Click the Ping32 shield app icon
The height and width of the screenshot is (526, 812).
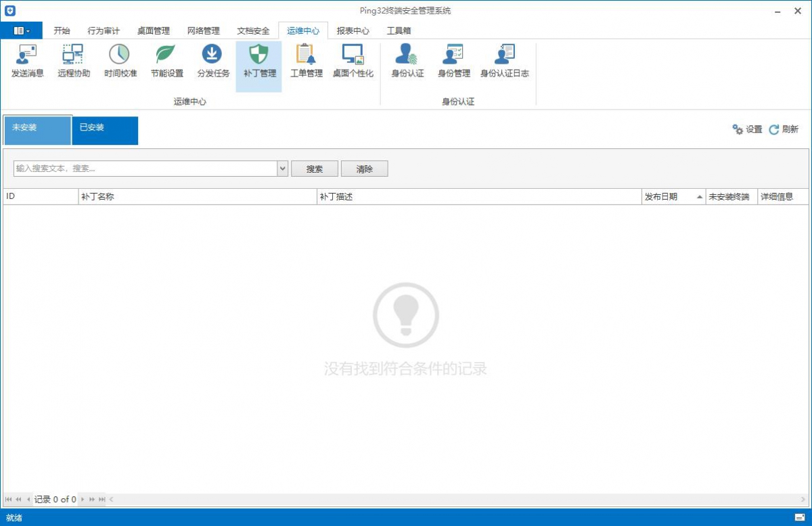click(x=10, y=11)
